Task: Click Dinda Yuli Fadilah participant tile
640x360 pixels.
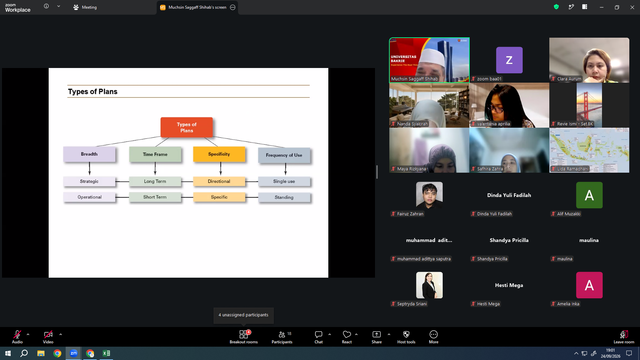Action: click(x=509, y=195)
